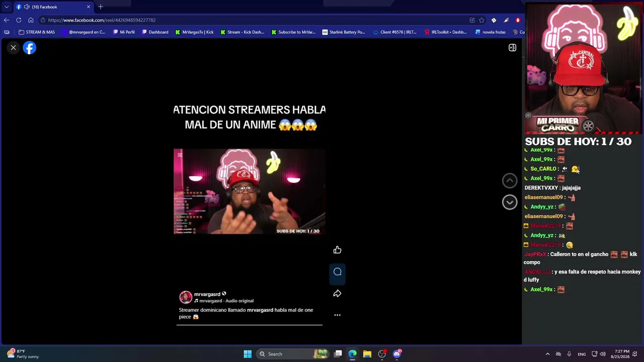Open the Mi Perfil bookmark
This screenshot has height=362, width=644.
tap(124, 32)
